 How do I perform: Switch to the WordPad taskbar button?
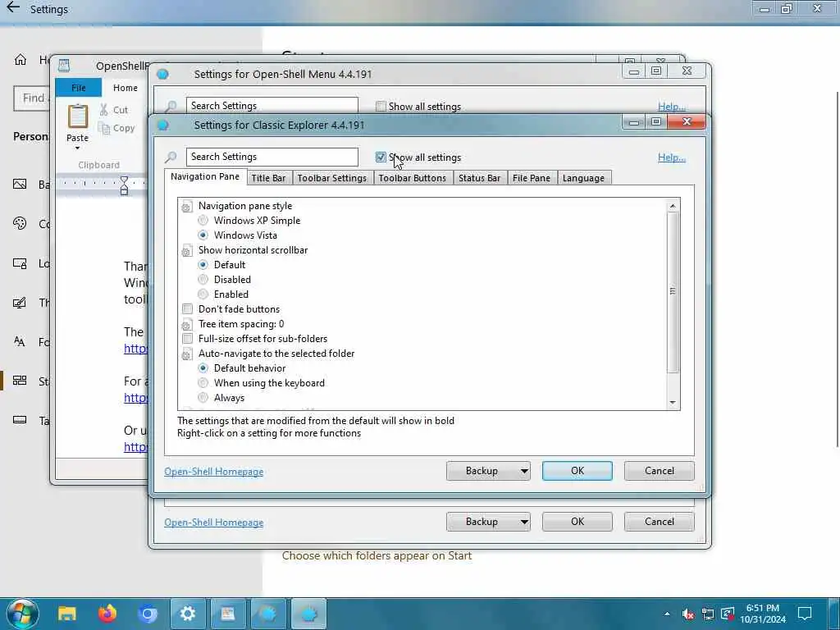click(x=228, y=614)
